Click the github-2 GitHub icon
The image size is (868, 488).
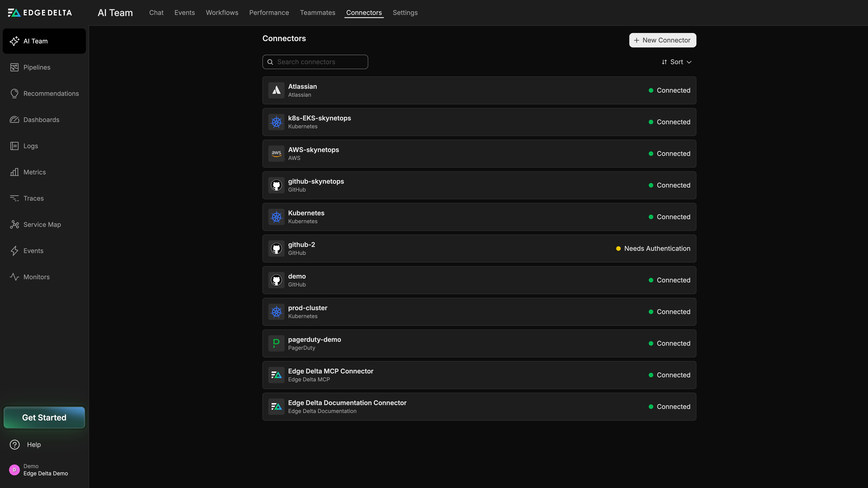[276, 249]
